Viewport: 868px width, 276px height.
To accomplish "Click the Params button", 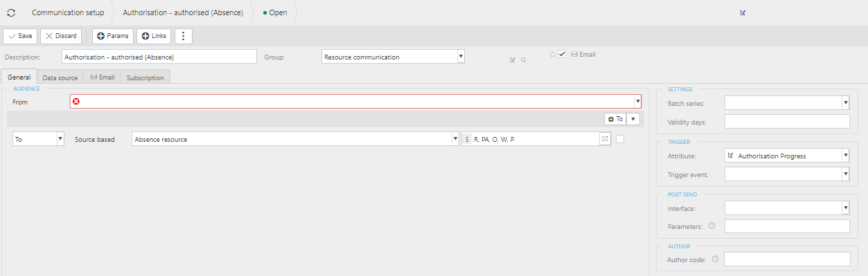I will [x=113, y=36].
